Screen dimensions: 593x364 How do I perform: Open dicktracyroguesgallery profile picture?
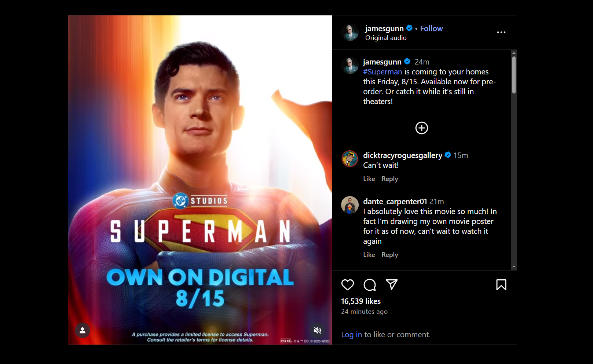pyautogui.click(x=350, y=159)
